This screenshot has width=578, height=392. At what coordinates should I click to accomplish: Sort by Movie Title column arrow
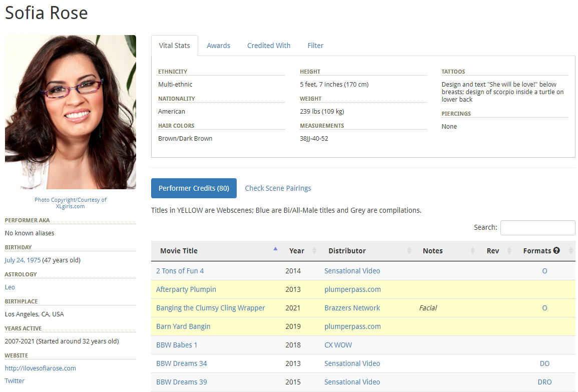pyautogui.click(x=275, y=249)
